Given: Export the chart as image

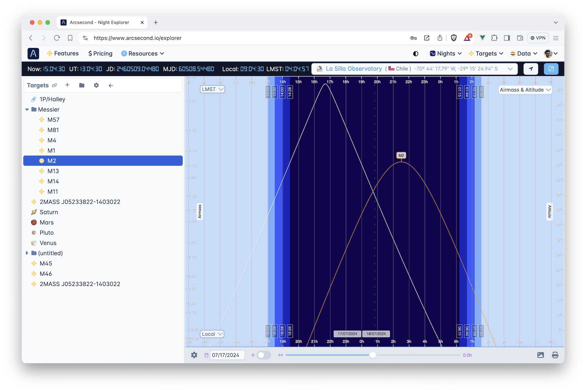Looking at the screenshot, I should click(540, 355).
